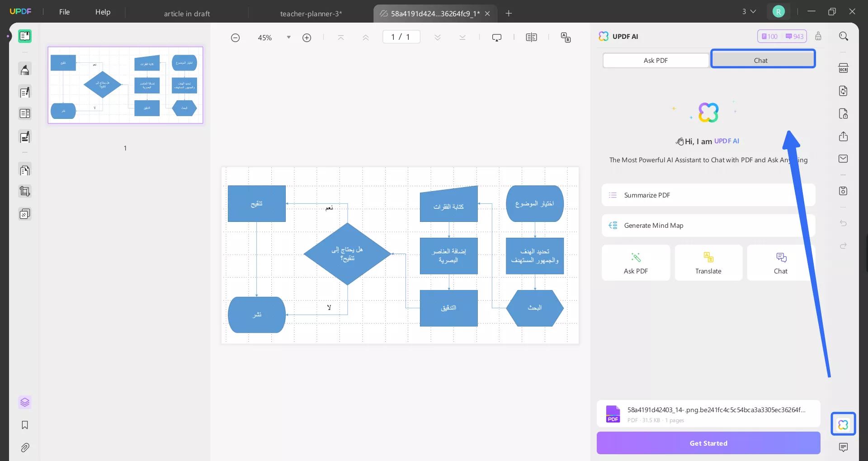Screen dimensions: 868x461
Task: Open the File menu
Action: point(64,12)
